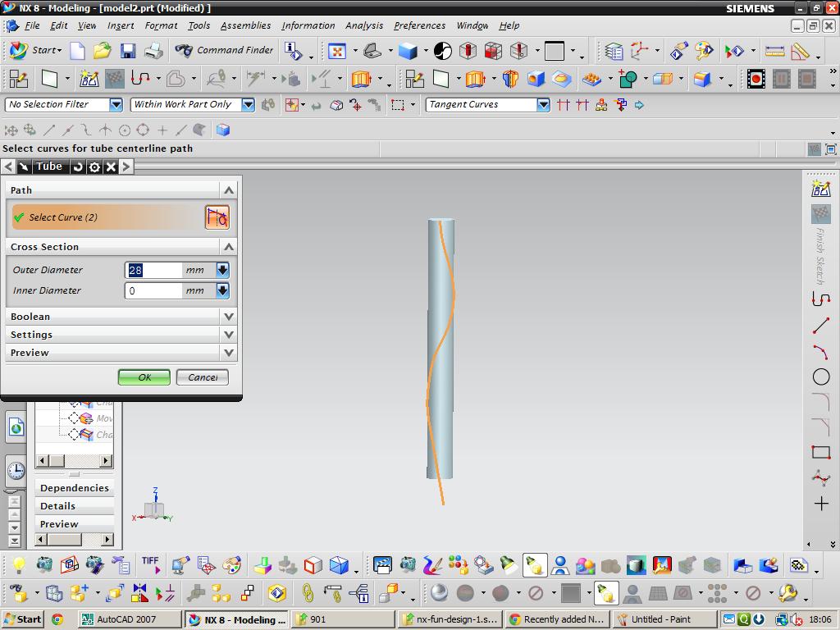Click the Windows Start button
Screen dimensions: 840x630
coord(23,619)
